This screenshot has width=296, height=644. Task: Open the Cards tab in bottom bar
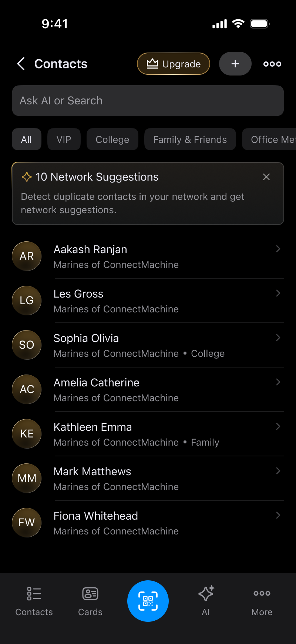pyautogui.click(x=90, y=600)
